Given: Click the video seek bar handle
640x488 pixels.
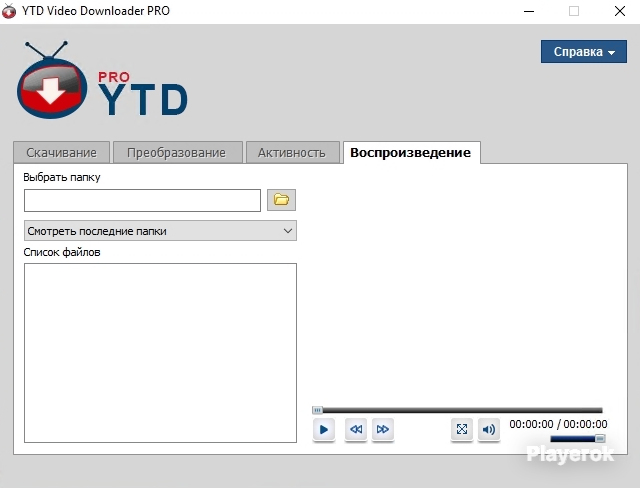Looking at the screenshot, I should pyautogui.click(x=317, y=410).
